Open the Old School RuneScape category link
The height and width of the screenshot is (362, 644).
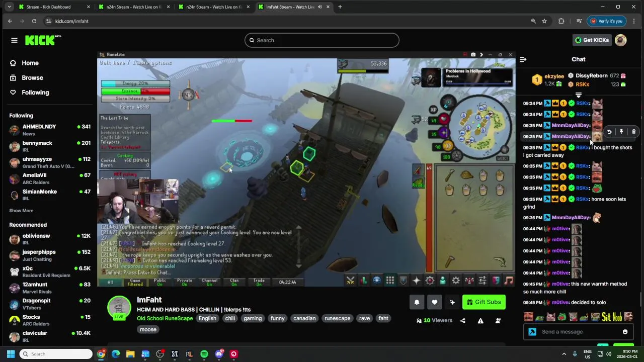pyautogui.click(x=165, y=318)
